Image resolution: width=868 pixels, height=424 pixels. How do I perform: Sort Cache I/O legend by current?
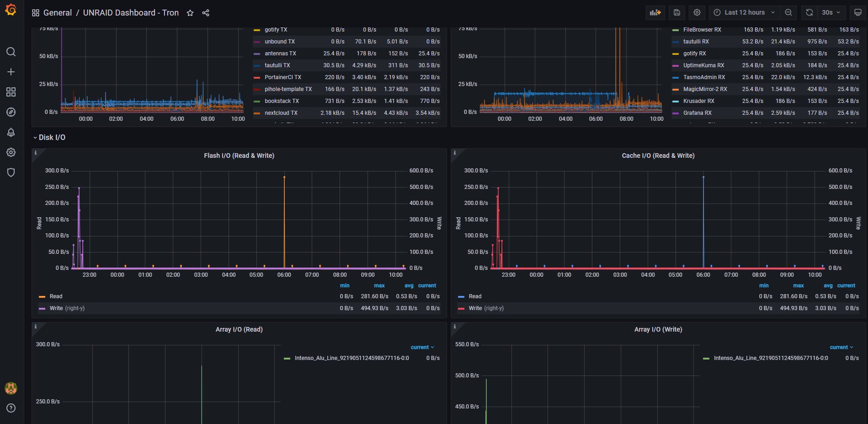(x=846, y=285)
